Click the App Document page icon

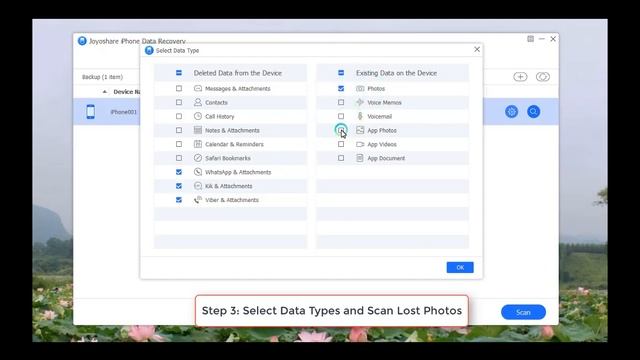click(x=360, y=158)
